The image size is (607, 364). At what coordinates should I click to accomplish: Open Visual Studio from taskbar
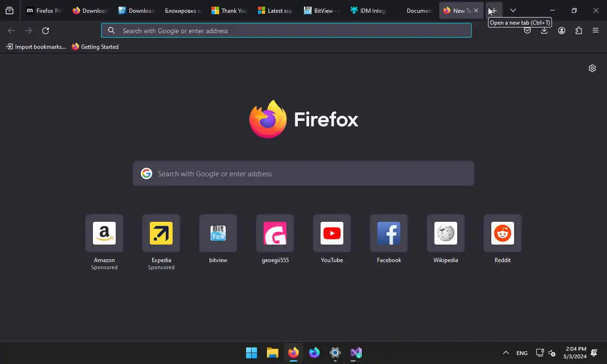tap(356, 353)
